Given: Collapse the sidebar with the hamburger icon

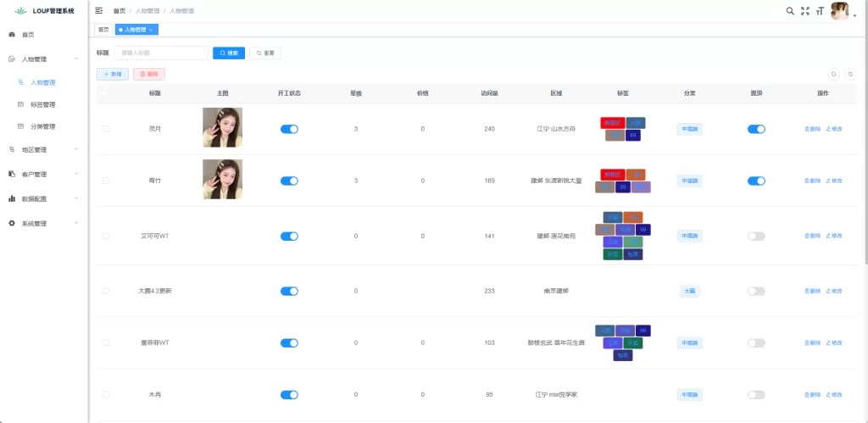Looking at the screenshot, I should point(99,11).
